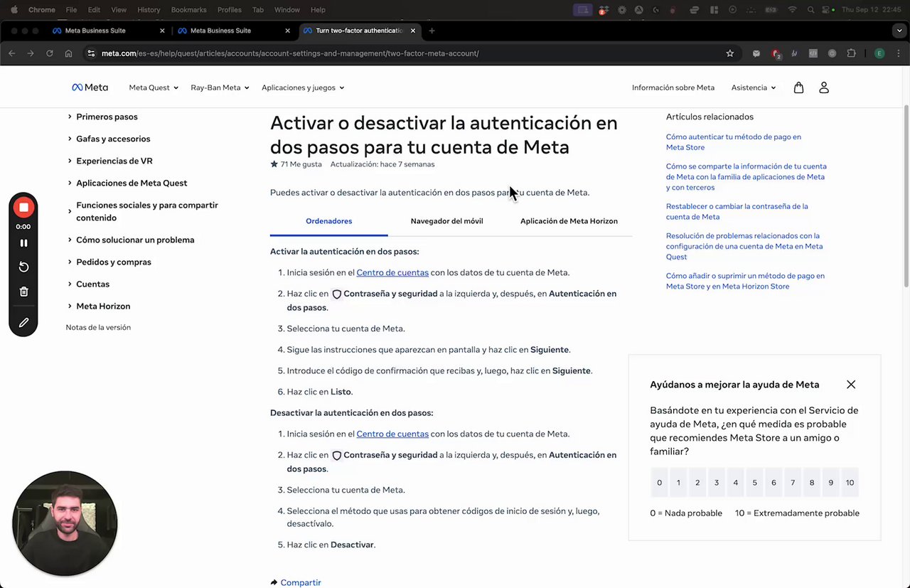Open the Ray-Ban Meta dropdown
The image size is (910, 588).
[220, 87]
